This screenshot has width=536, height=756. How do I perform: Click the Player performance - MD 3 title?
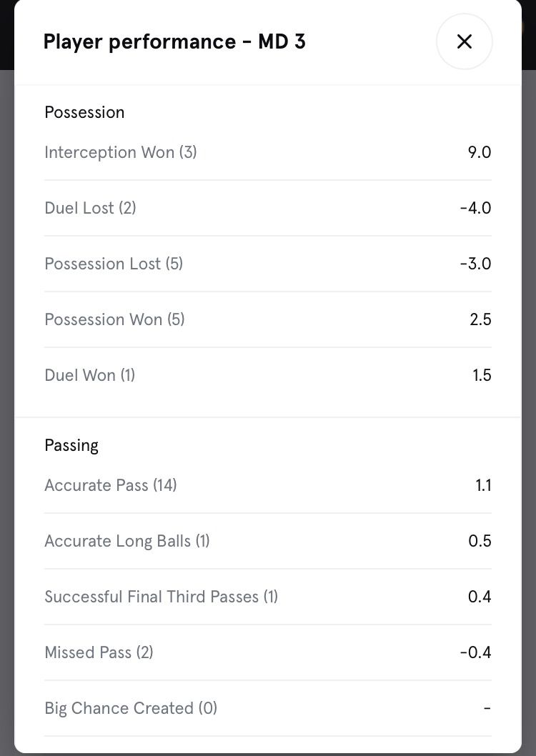(x=174, y=41)
